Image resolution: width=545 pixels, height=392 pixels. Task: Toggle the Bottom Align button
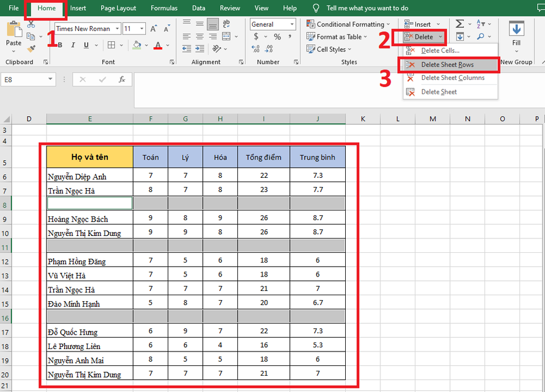point(213,24)
